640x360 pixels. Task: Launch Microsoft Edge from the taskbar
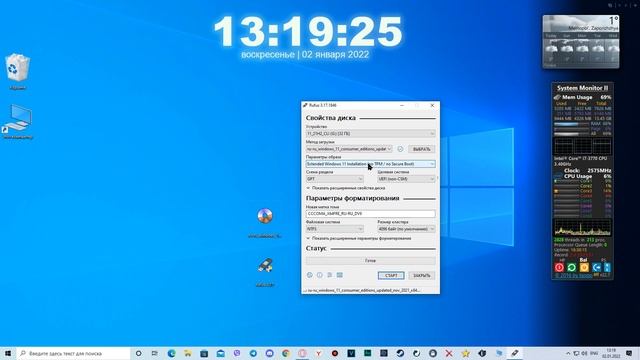[x=171, y=353]
